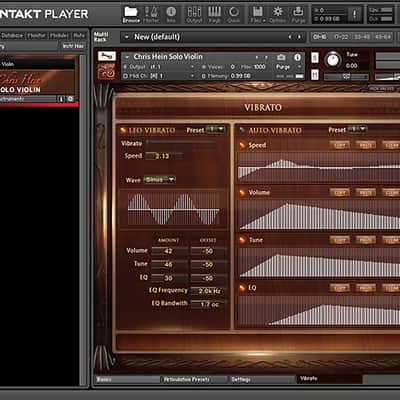Show the on-screen Keyboard icon
Viewport: 400px width, 400px height.
(x=214, y=14)
